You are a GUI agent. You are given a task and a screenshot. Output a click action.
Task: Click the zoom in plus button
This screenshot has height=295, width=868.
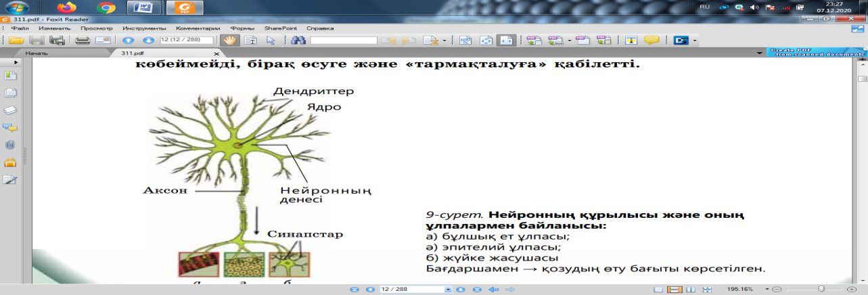coord(851,289)
